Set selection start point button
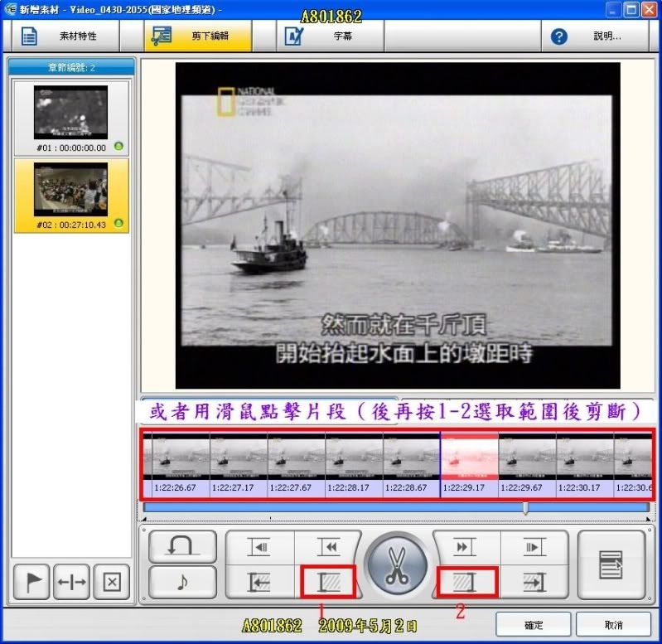This screenshot has height=644, width=662. (328, 583)
